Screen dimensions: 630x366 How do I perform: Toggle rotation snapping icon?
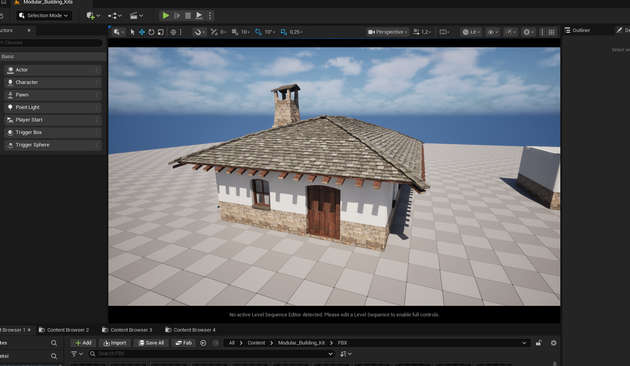pyautogui.click(x=258, y=32)
